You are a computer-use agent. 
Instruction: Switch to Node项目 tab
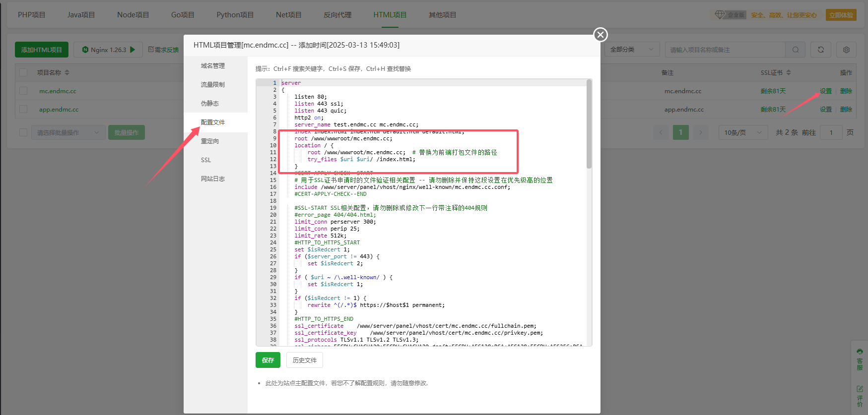pos(133,15)
